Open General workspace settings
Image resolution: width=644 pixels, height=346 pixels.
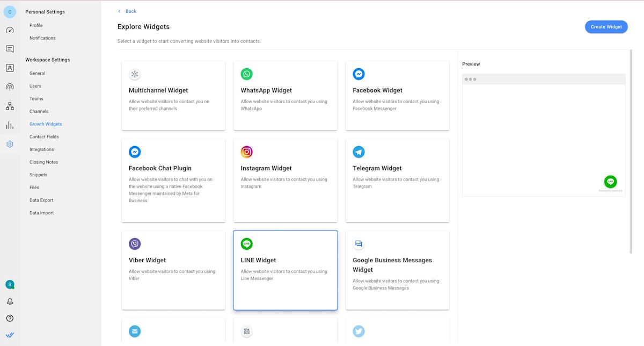[37, 73]
